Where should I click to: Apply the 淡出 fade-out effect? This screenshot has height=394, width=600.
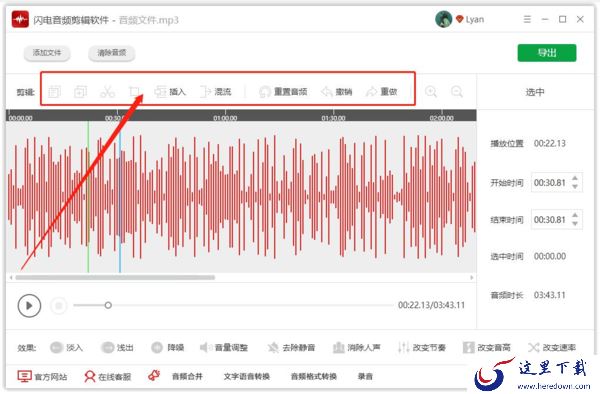(x=117, y=347)
